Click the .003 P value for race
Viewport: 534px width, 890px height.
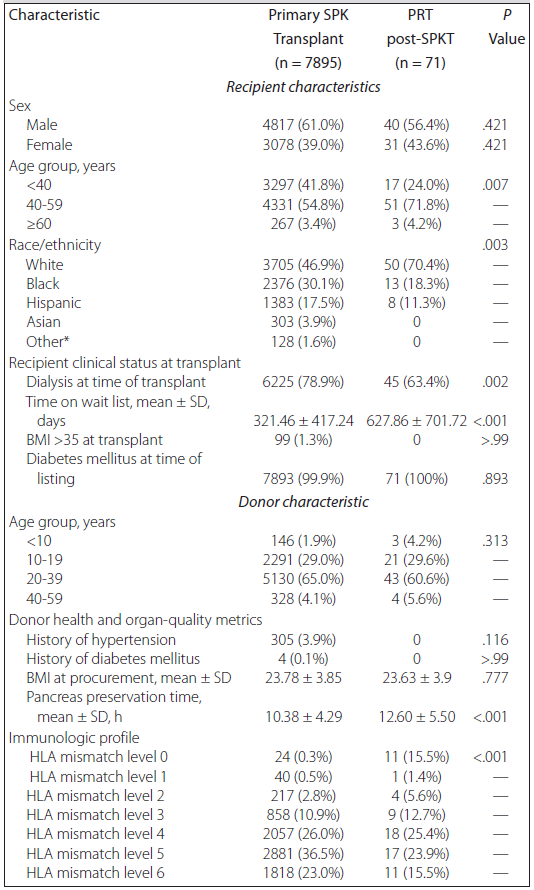click(495, 245)
